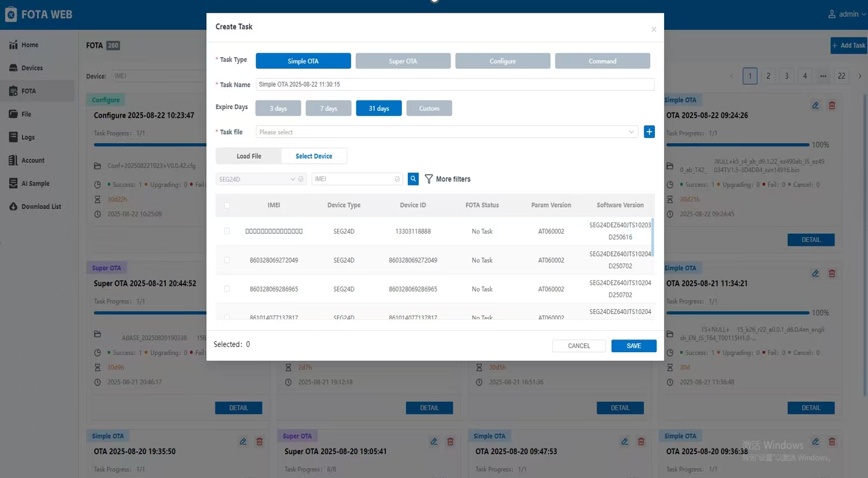Switch to the Load File tab
The width and height of the screenshot is (868, 478).
[x=249, y=156]
